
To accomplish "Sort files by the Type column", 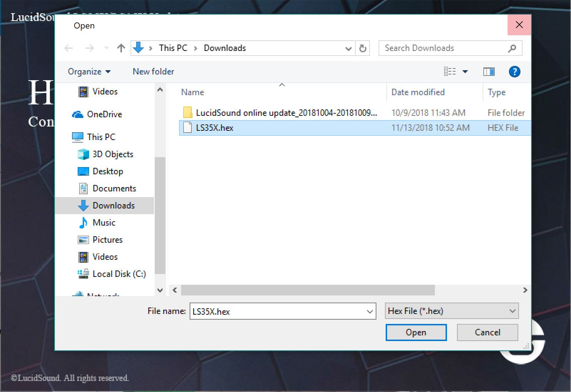I will [x=497, y=92].
